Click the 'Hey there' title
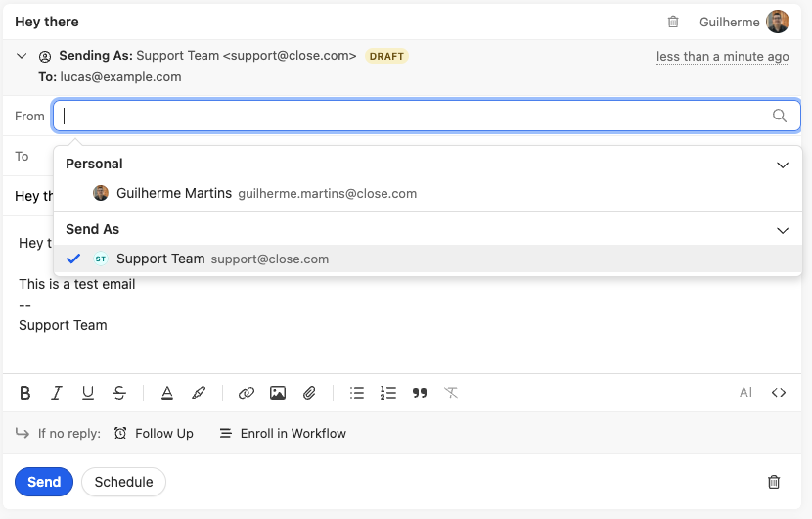Viewport: 812px width, 519px height. (47, 22)
